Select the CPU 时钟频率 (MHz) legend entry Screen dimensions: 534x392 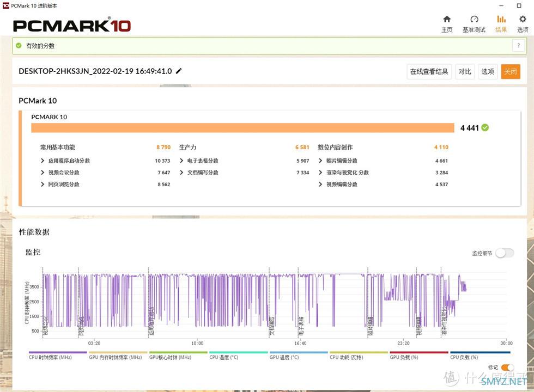58,356
